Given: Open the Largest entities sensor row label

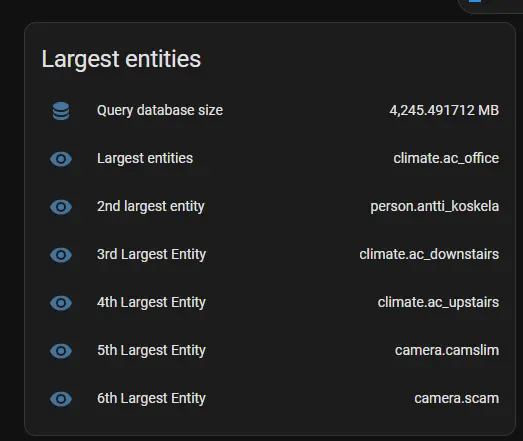Looking at the screenshot, I should 145,159.
